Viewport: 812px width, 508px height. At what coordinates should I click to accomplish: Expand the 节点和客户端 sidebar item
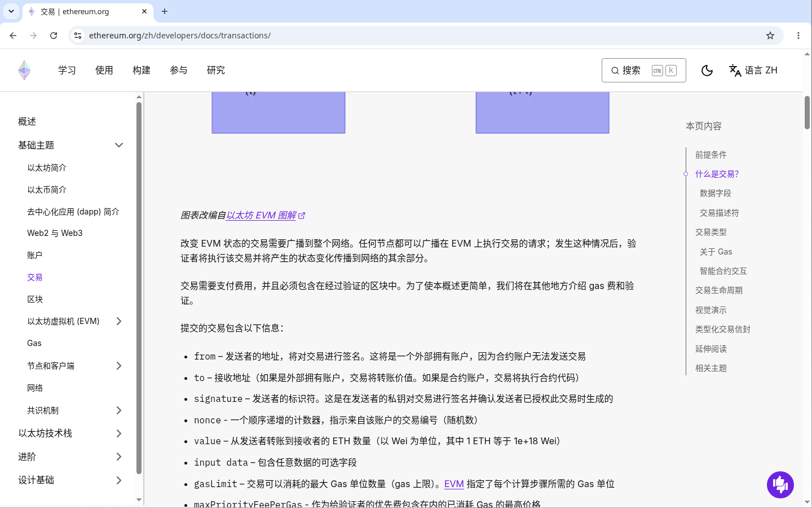point(119,366)
